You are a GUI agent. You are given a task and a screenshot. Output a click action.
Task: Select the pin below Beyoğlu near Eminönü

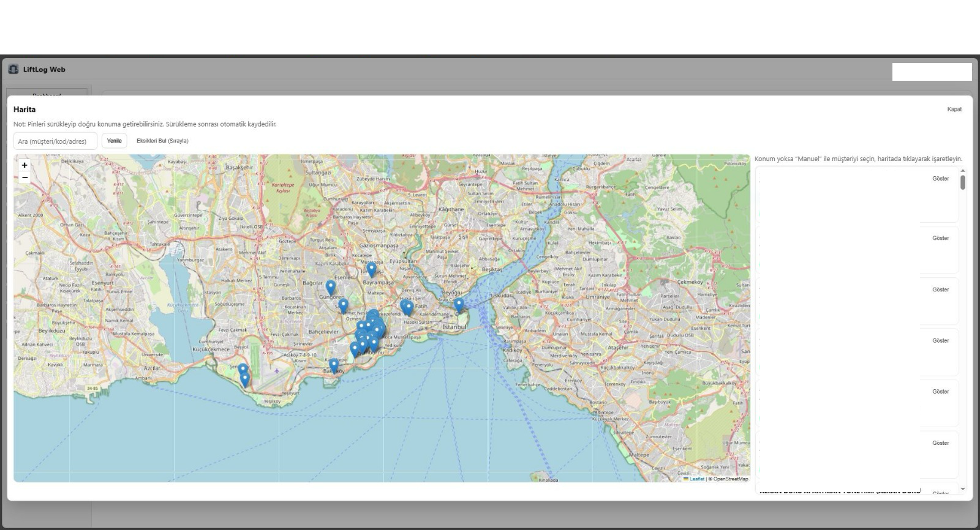(459, 304)
